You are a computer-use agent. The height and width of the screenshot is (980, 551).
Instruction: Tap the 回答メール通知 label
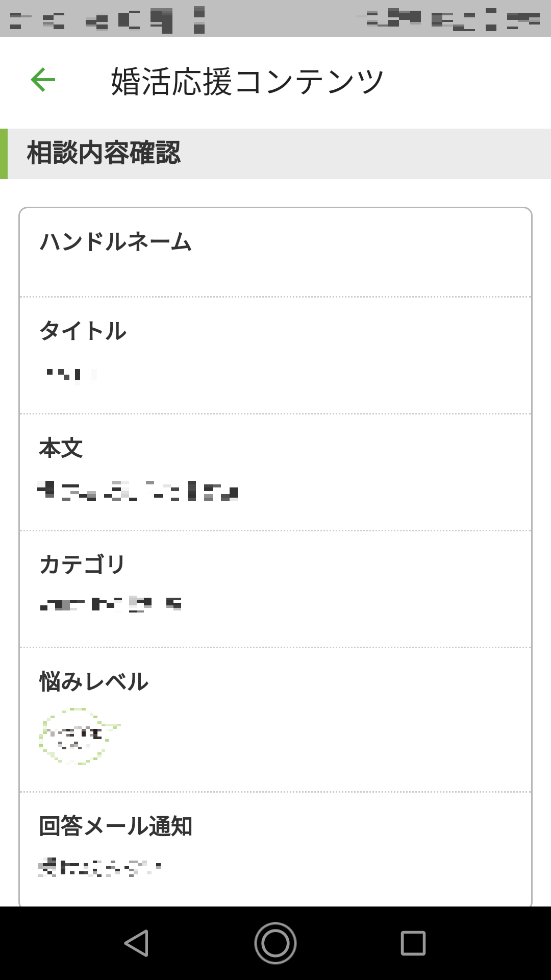pos(116,826)
